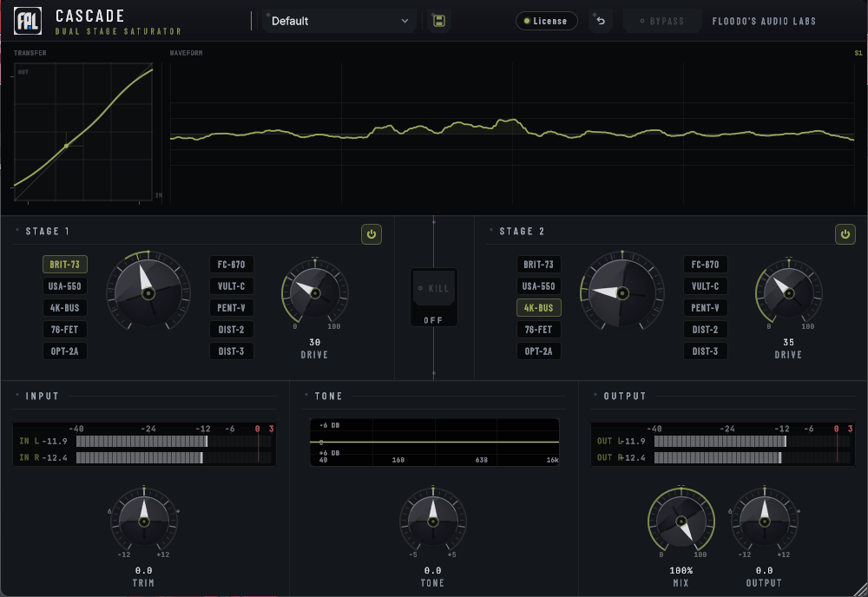Screen dimensions: 868x597
Task: Click the OUT R level meter
Action: click(753, 457)
